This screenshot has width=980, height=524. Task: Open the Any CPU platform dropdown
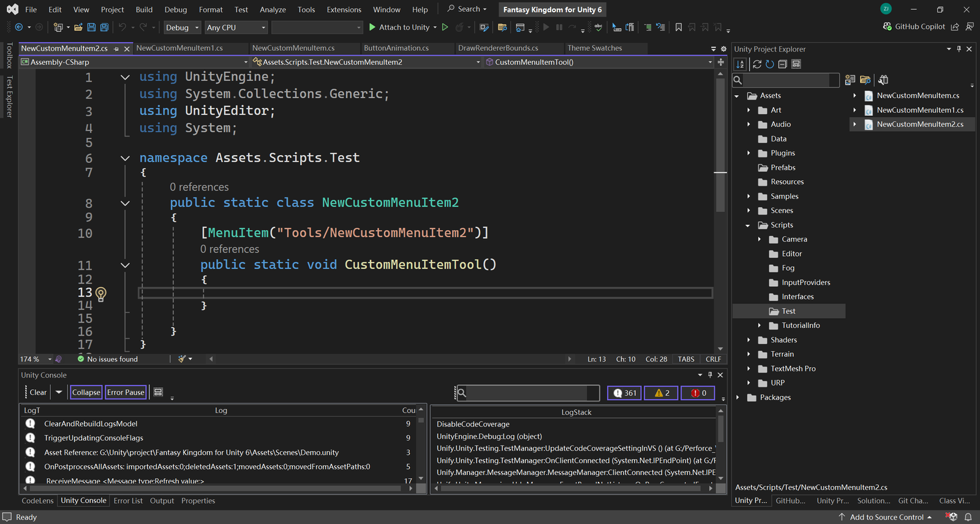click(x=236, y=28)
